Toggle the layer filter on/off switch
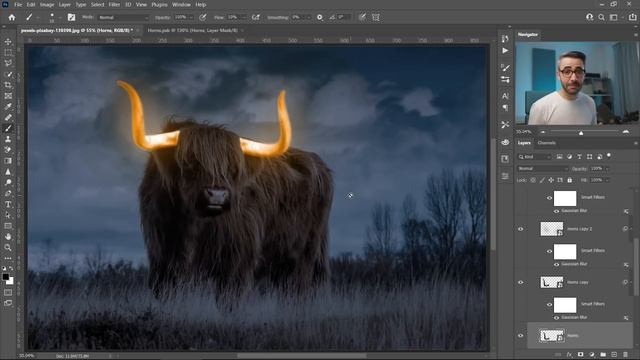Image resolution: width=640 pixels, height=360 pixels. pos(609,156)
